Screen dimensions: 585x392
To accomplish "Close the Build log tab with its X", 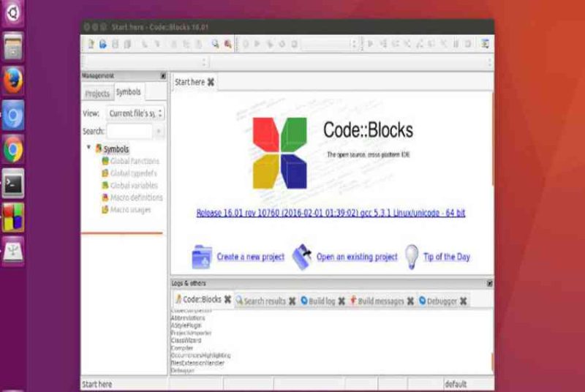I will [341, 301].
